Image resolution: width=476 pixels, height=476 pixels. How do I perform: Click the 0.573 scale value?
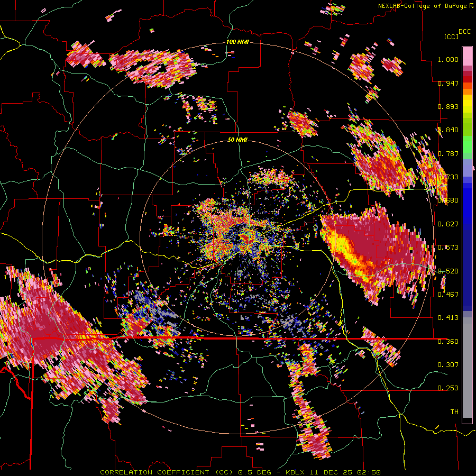pyautogui.click(x=448, y=248)
